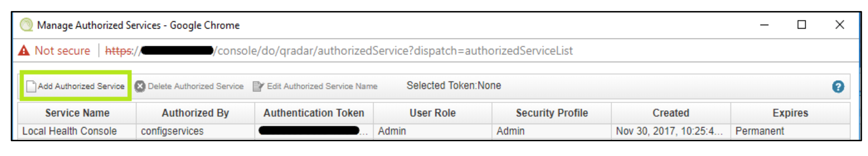The image size is (868, 156).
Task: Click the User Role column header
Action: pyautogui.click(x=432, y=113)
